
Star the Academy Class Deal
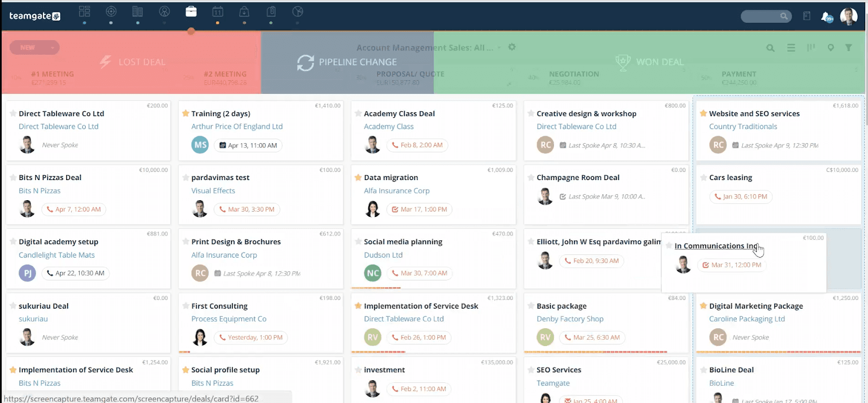358,113
